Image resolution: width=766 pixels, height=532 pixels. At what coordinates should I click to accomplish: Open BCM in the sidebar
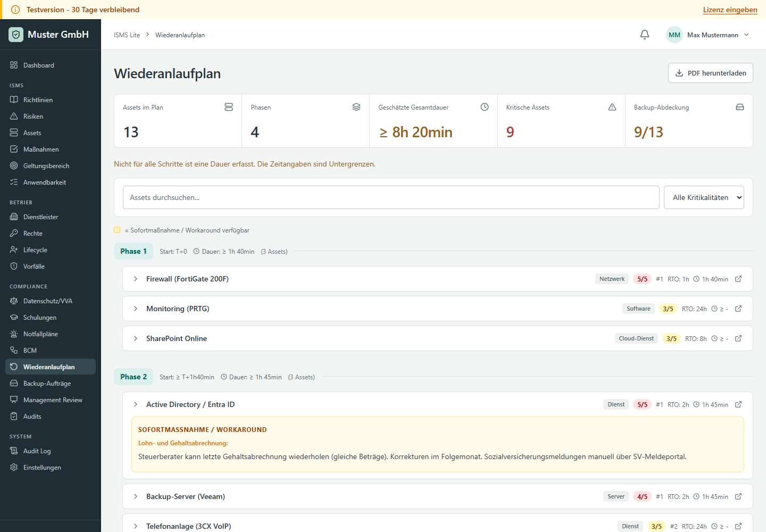(51, 350)
